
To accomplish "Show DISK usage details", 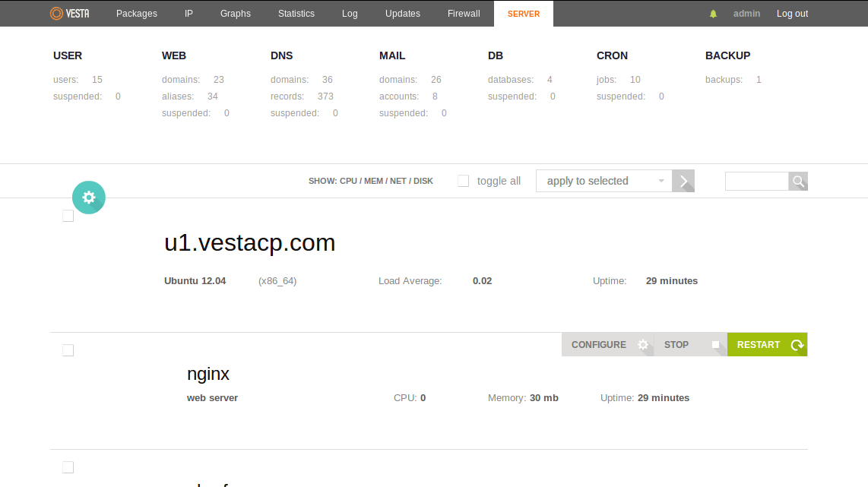I will point(423,181).
